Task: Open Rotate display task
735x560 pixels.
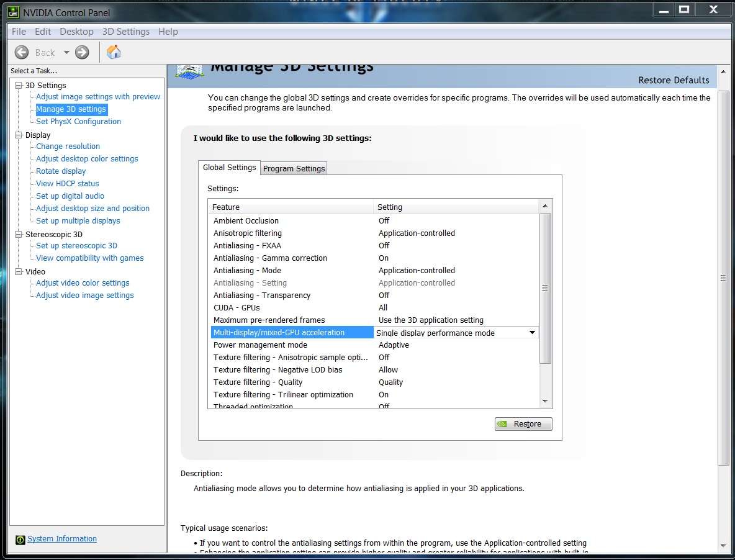Action: coord(61,171)
